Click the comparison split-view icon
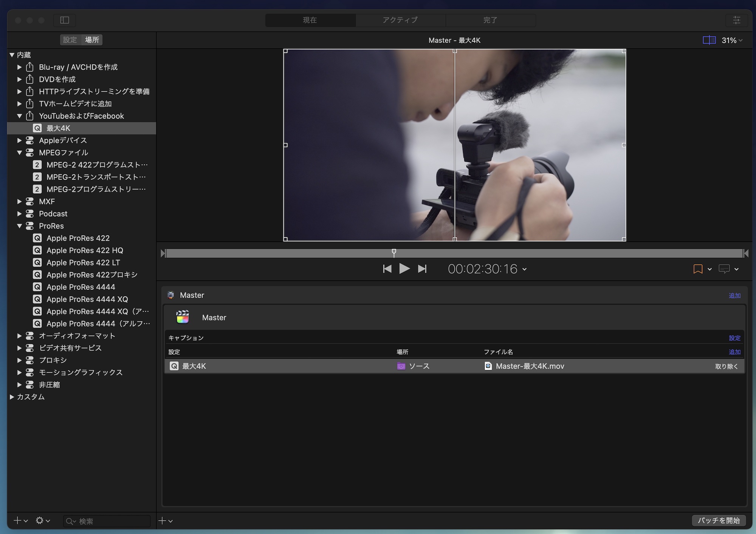 pyautogui.click(x=709, y=40)
